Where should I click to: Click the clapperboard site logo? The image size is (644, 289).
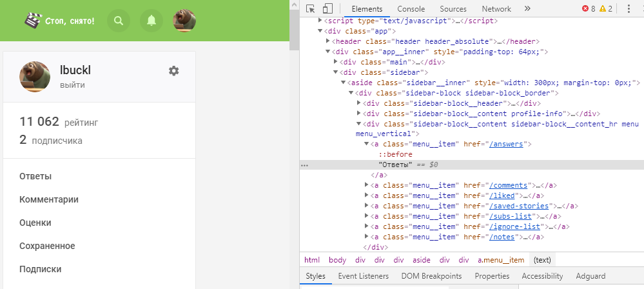click(x=32, y=21)
